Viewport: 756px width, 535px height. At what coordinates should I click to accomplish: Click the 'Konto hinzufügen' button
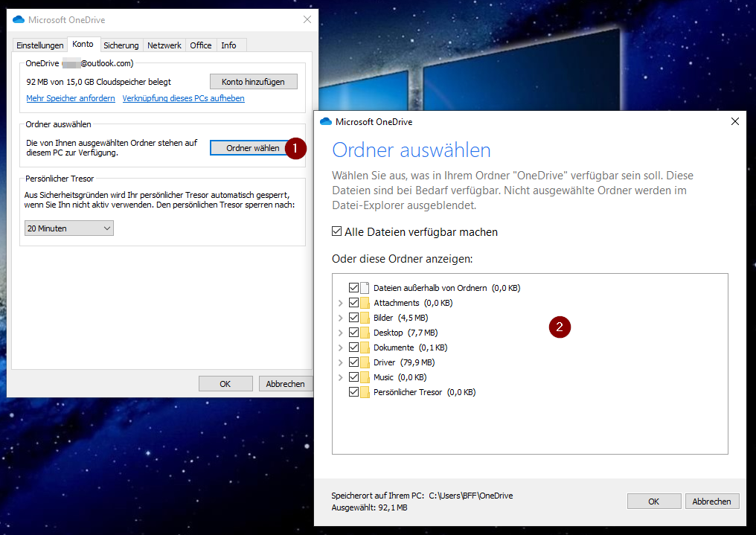coord(254,81)
